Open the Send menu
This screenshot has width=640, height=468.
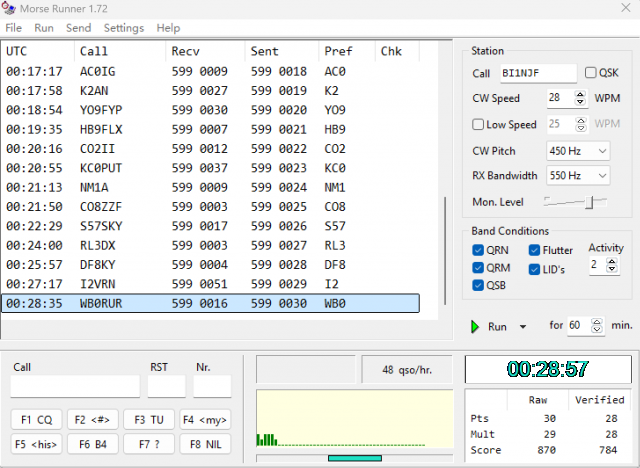tap(78, 28)
